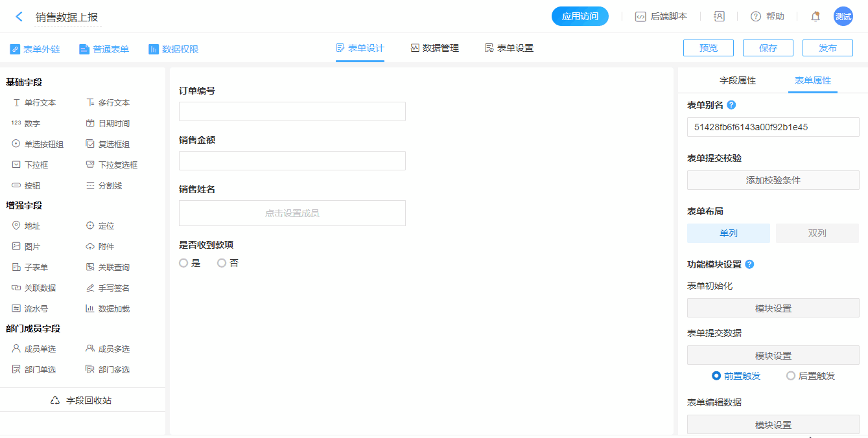Click the back arrow icon

(x=19, y=17)
